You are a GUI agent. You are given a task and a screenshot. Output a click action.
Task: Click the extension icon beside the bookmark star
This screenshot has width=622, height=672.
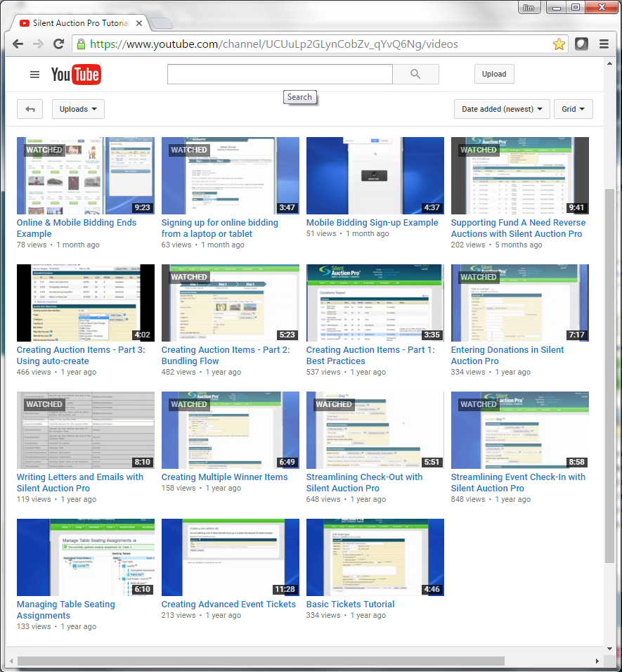[581, 44]
